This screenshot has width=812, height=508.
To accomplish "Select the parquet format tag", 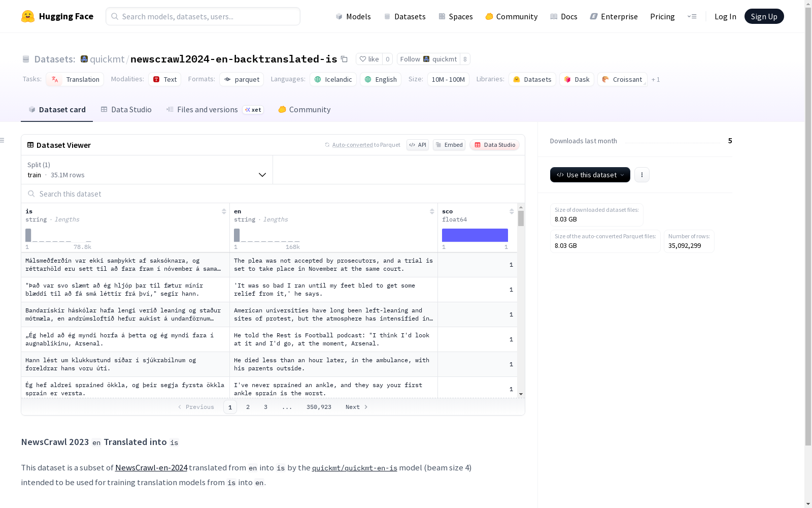I will point(242,79).
